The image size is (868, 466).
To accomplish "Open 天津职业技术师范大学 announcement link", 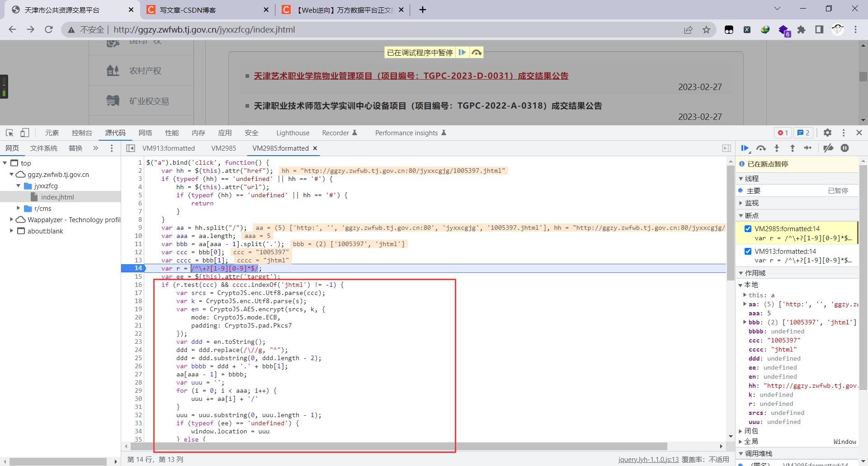I will 428,105.
